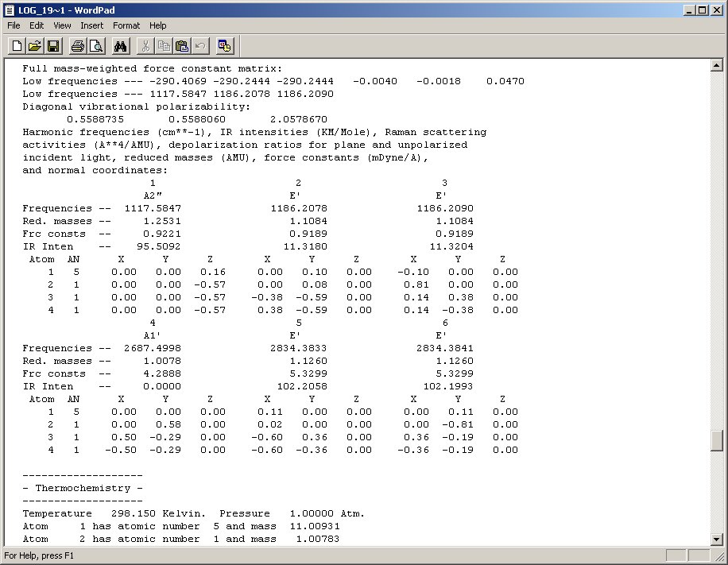Open Print Preview from the toolbar
Image resolution: width=728 pixels, height=565 pixels.
[x=96, y=46]
